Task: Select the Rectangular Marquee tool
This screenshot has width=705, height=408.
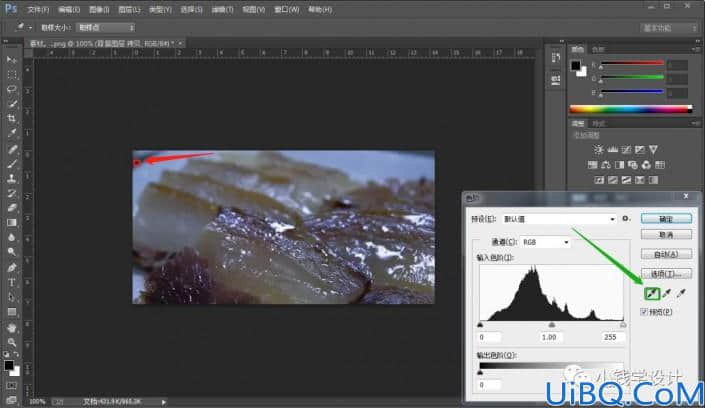Action: click(12, 74)
